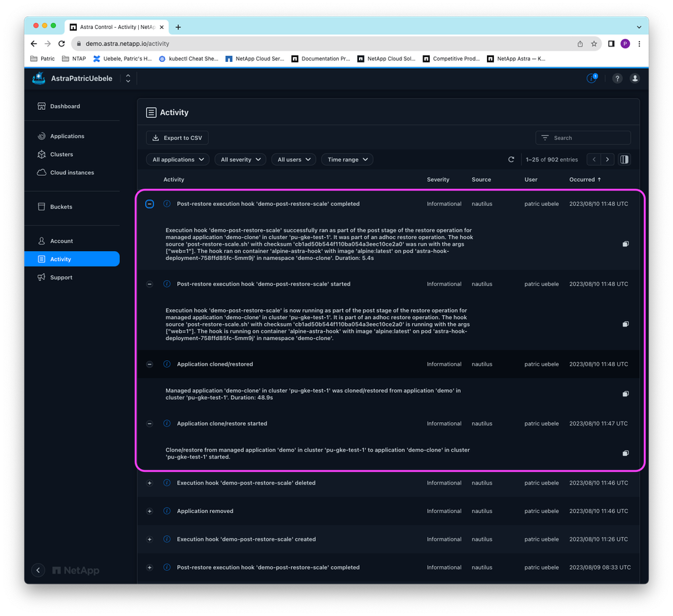This screenshot has height=616, width=673.
Task: Click the Activity column header
Action: [173, 180]
